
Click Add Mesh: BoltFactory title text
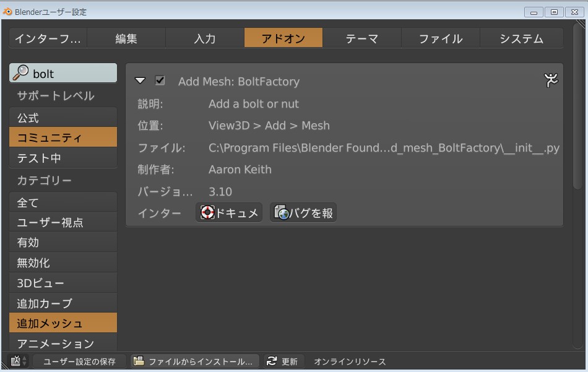(x=239, y=81)
